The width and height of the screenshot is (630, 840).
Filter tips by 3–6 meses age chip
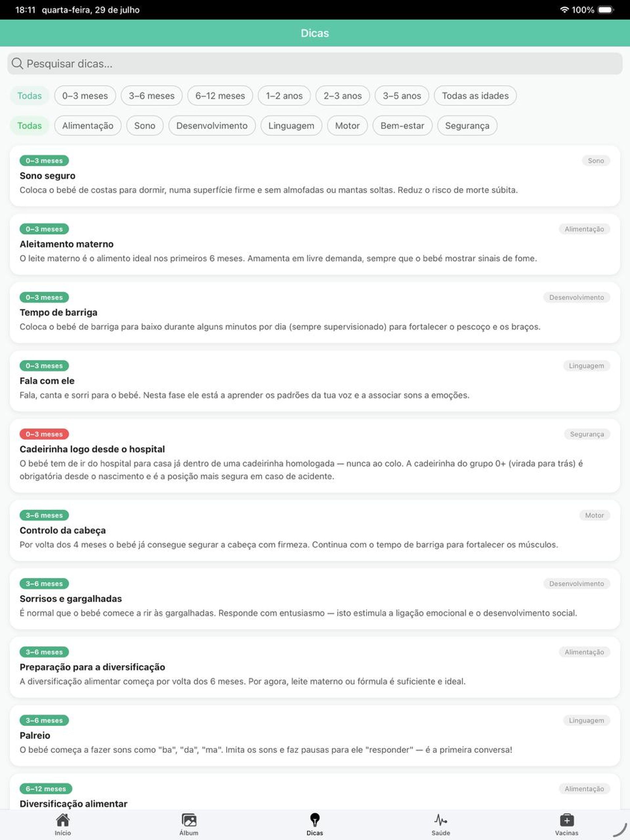pos(152,96)
